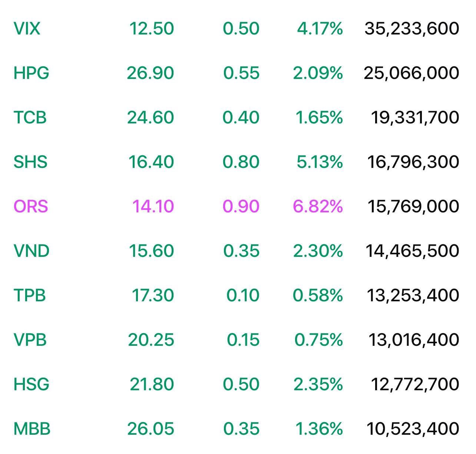Open the VND ticker symbol
Image resolution: width=476 pixels, height=454 pixels.
tap(32, 251)
